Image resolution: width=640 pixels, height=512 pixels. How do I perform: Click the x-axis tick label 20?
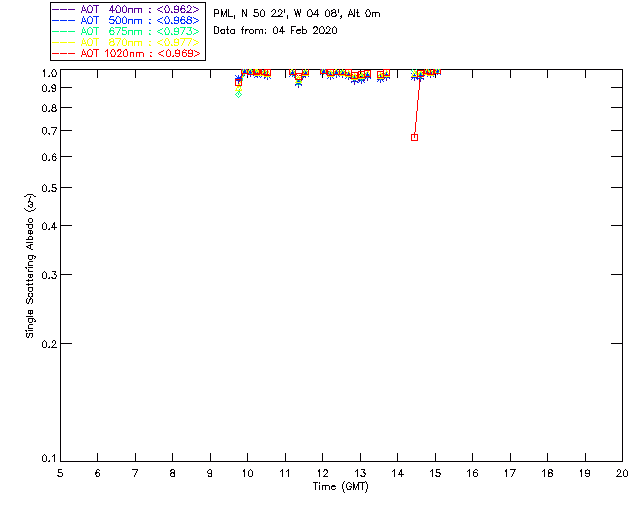(622, 473)
